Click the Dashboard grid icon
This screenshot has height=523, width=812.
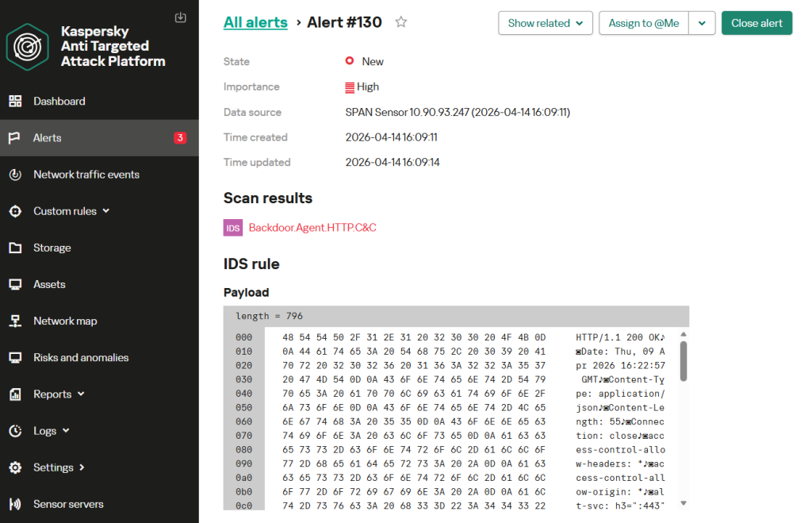pos(15,102)
